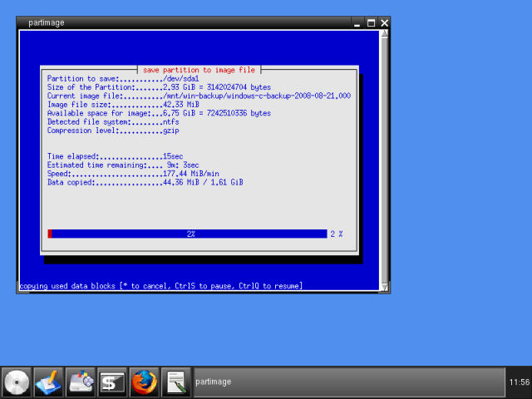The width and height of the screenshot is (532, 399).
Task: Click the current image file path
Action: pyautogui.click(x=257, y=96)
